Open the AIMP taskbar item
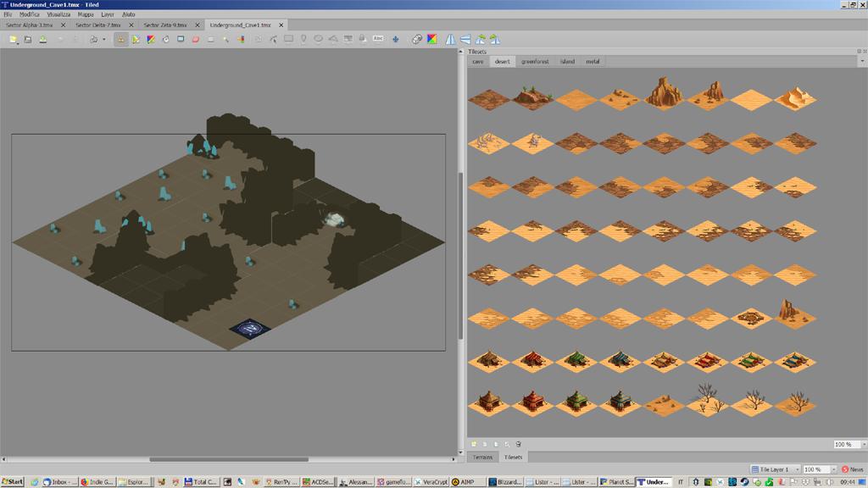This screenshot has width=868, height=488. coord(468,482)
